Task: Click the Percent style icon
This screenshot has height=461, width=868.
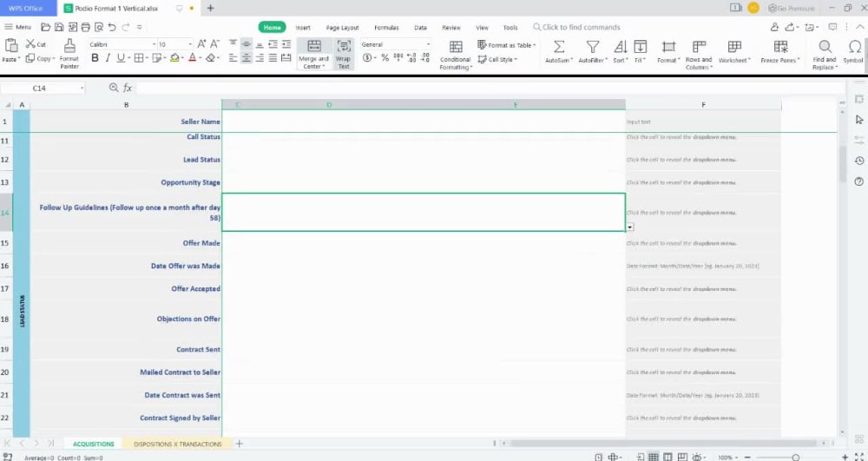Action: tap(385, 57)
